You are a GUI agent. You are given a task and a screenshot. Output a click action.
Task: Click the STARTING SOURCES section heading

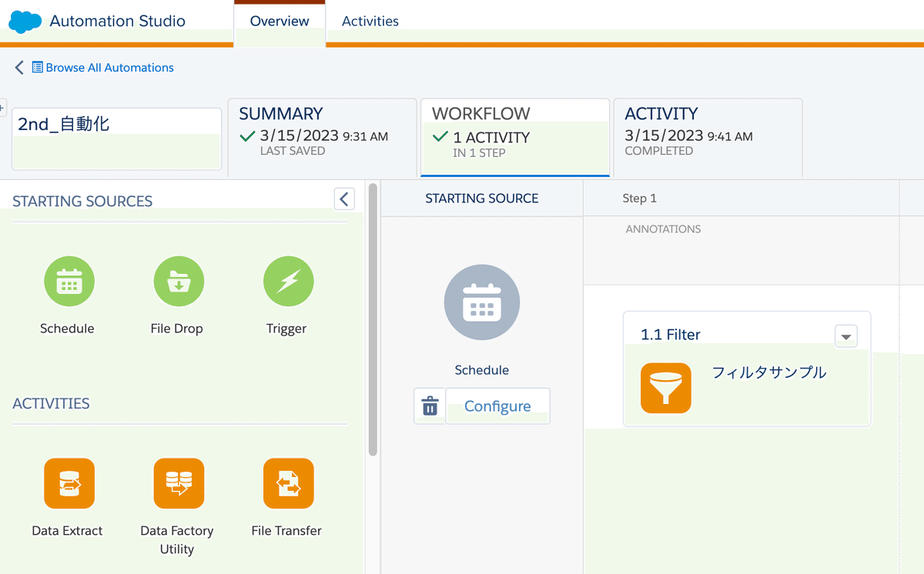point(82,202)
